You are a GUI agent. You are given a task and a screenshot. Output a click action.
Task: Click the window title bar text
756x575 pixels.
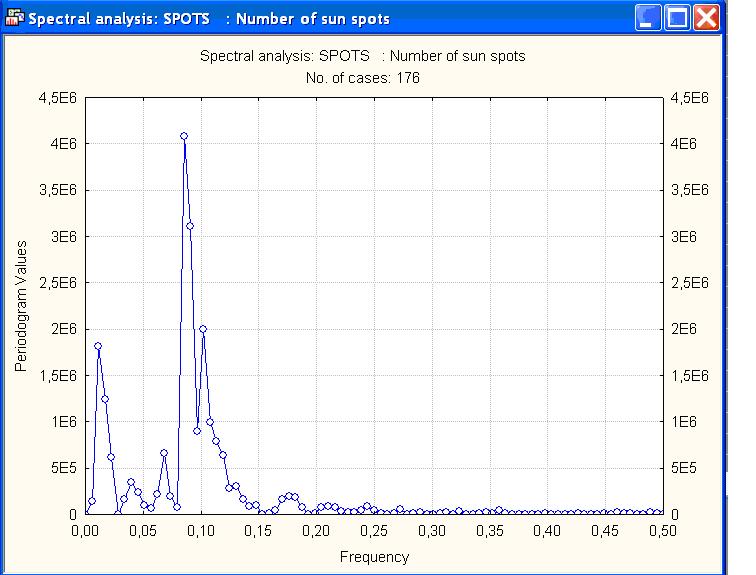point(209,19)
